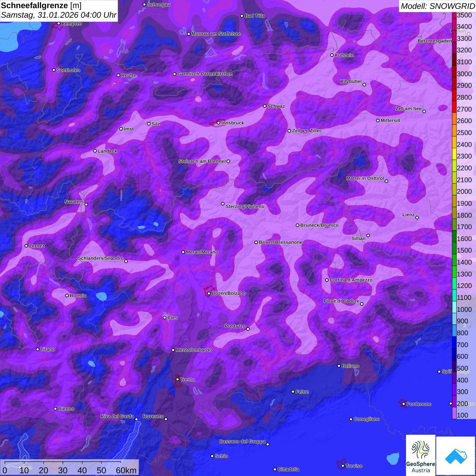Viewport: 476px width, 476px height.
Task: Click the 60km scale bar label
Action: coord(126,471)
